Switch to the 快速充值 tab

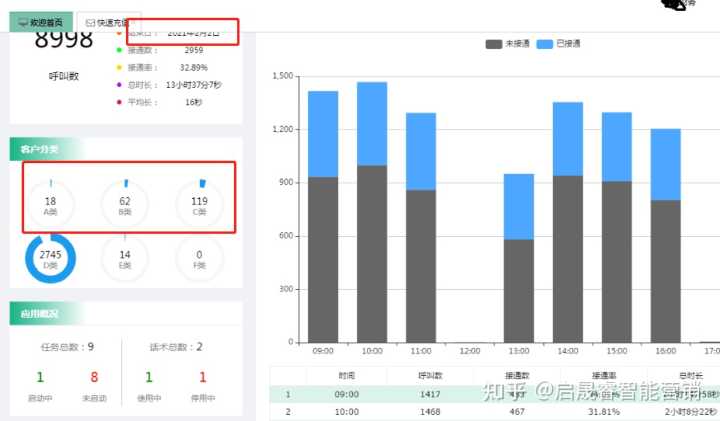click(112, 21)
